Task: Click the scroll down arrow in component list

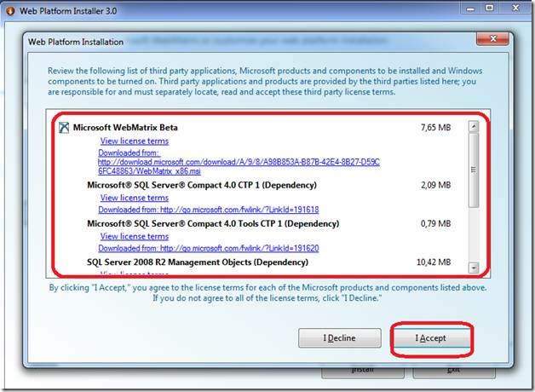Action: (x=474, y=268)
